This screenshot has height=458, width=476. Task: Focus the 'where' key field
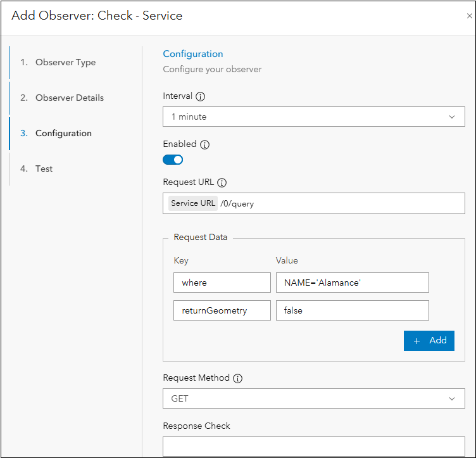[222, 283]
